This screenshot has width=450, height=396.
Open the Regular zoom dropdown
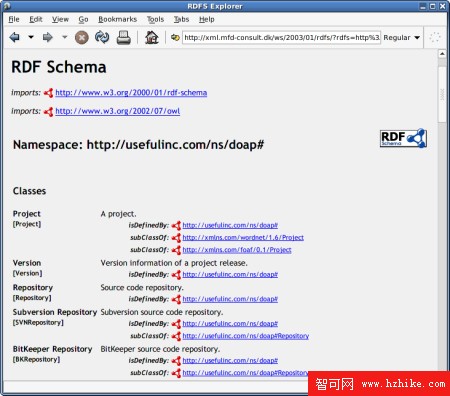point(402,37)
